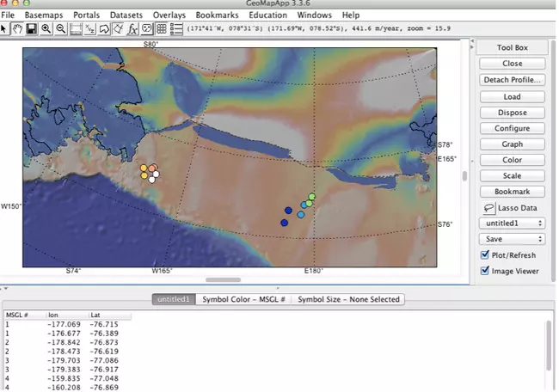Click the save floppy disk icon
The height and width of the screenshot is (392, 559).
pos(31,29)
